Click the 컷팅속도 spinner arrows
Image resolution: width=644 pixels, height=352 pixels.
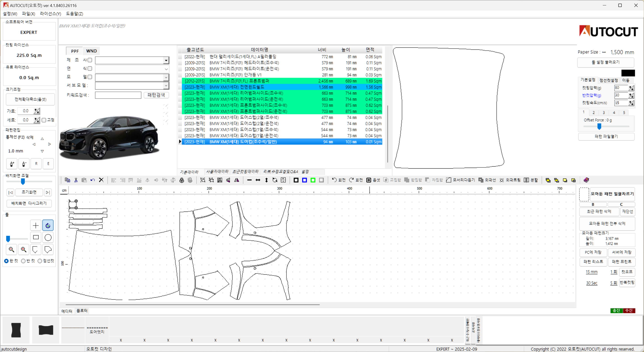pos(631,103)
